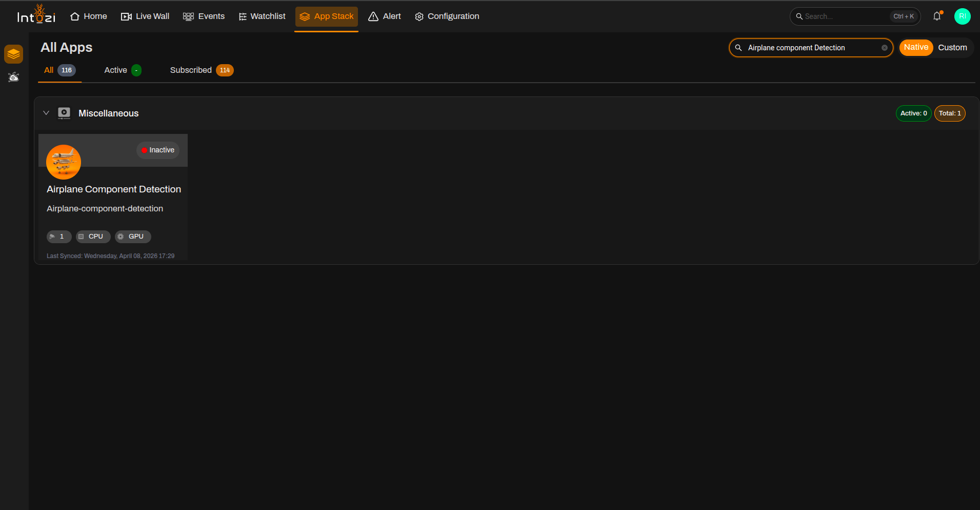Viewport: 980px width, 510px height.
Task: Click the Total: 1 badge
Action: [950, 113]
